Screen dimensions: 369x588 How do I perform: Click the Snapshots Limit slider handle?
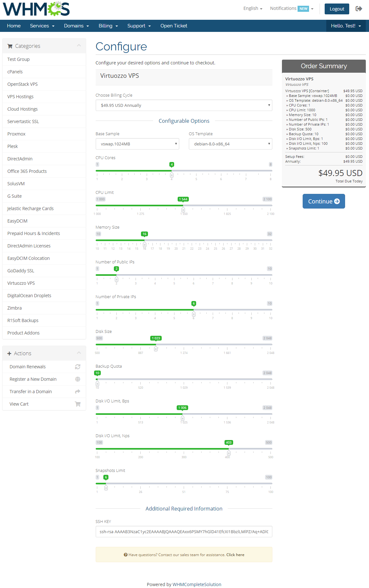(106, 488)
